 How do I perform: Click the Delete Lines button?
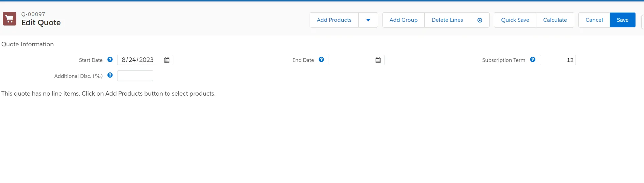pos(447,20)
